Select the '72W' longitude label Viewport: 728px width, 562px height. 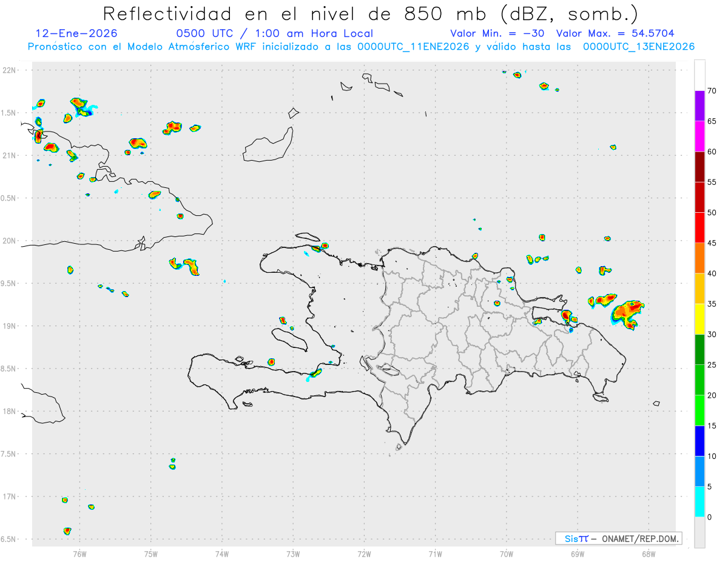(364, 553)
